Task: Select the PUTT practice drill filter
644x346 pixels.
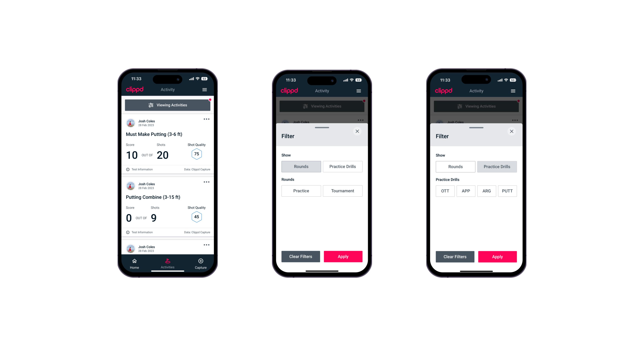Action: pos(508,190)
